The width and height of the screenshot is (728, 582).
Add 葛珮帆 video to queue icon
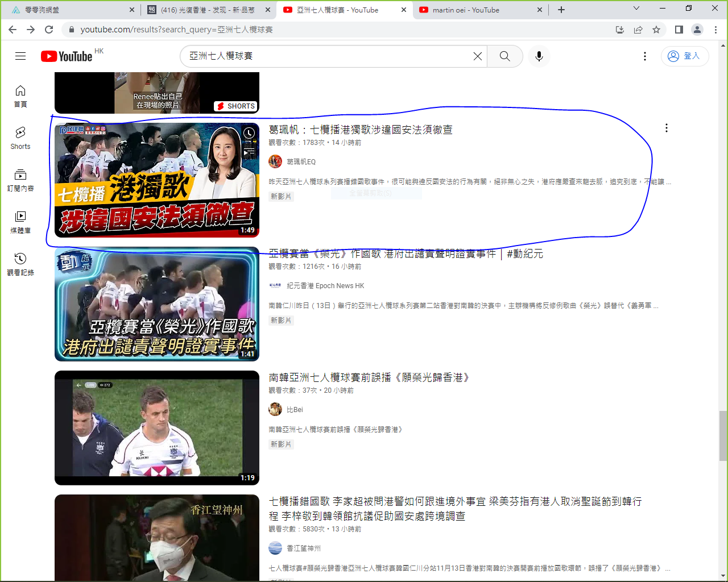click(x=249, y=152)
